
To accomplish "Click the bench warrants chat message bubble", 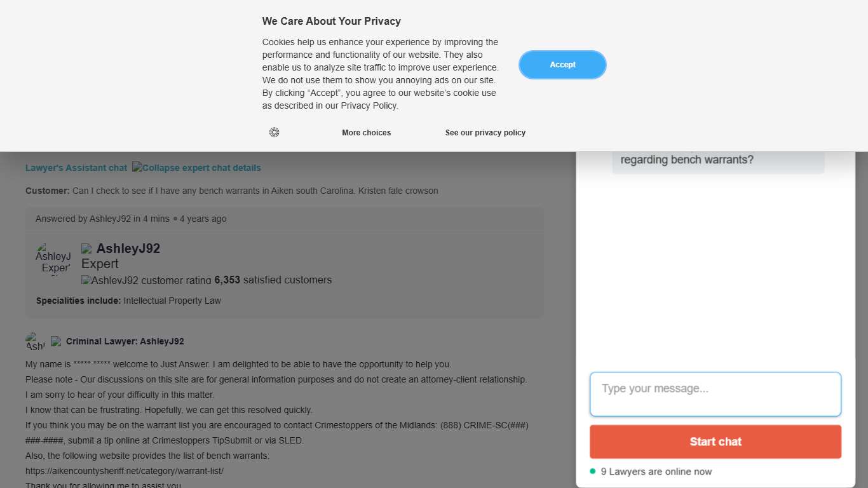I will coord(718,160).
